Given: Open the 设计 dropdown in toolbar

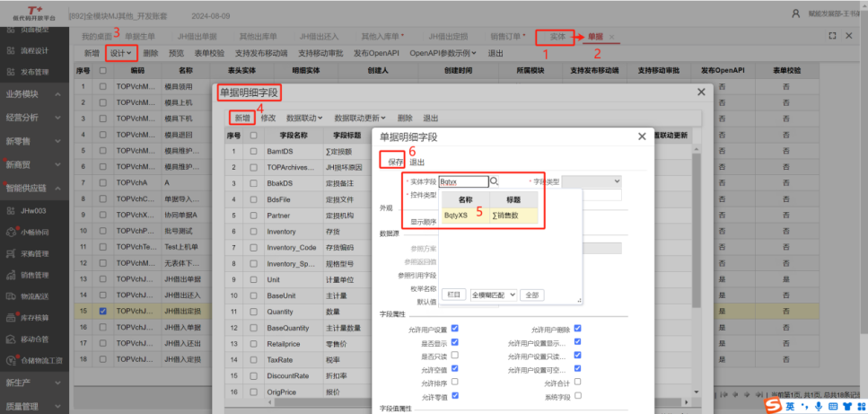Looking at the screenshot, I should click(x=120, y=54).
